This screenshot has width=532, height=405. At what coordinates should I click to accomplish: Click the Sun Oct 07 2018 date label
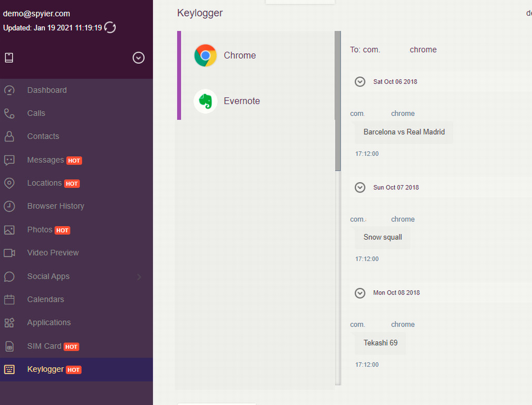(x=396, y=188)
